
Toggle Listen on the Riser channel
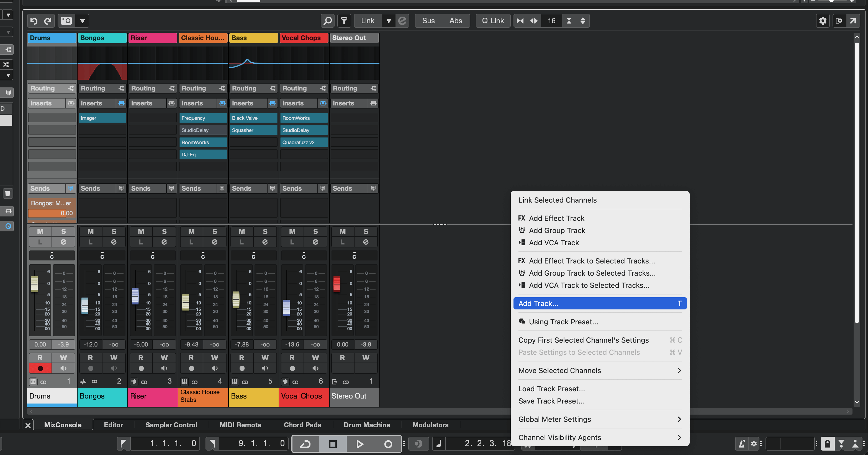point(141,242)
